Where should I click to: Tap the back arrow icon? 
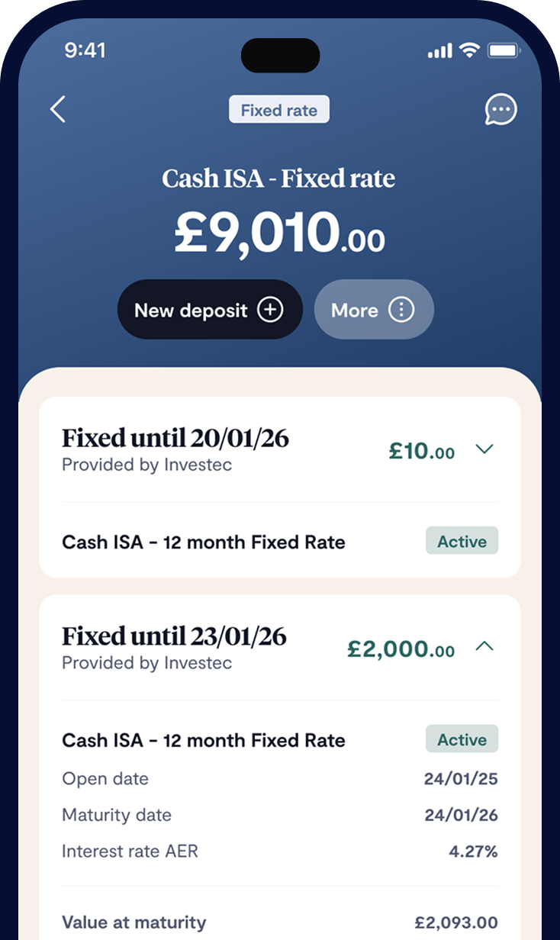(58, 110)
